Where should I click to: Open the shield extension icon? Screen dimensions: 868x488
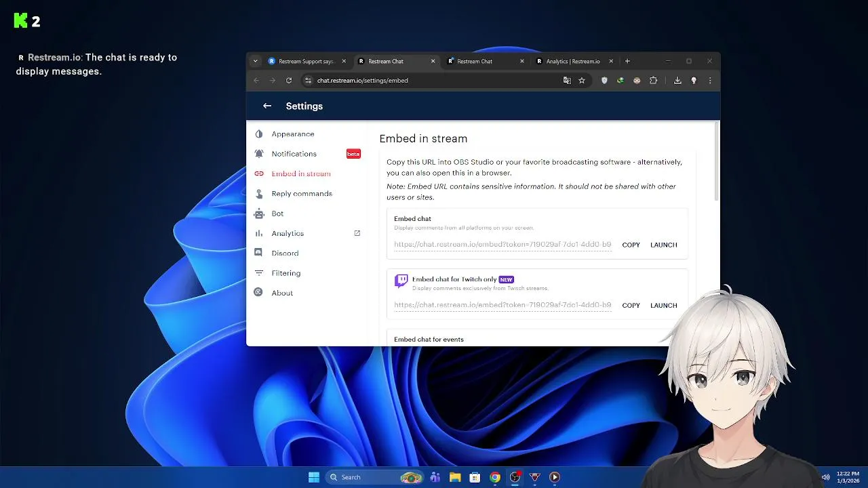click(x=604, y=80)
